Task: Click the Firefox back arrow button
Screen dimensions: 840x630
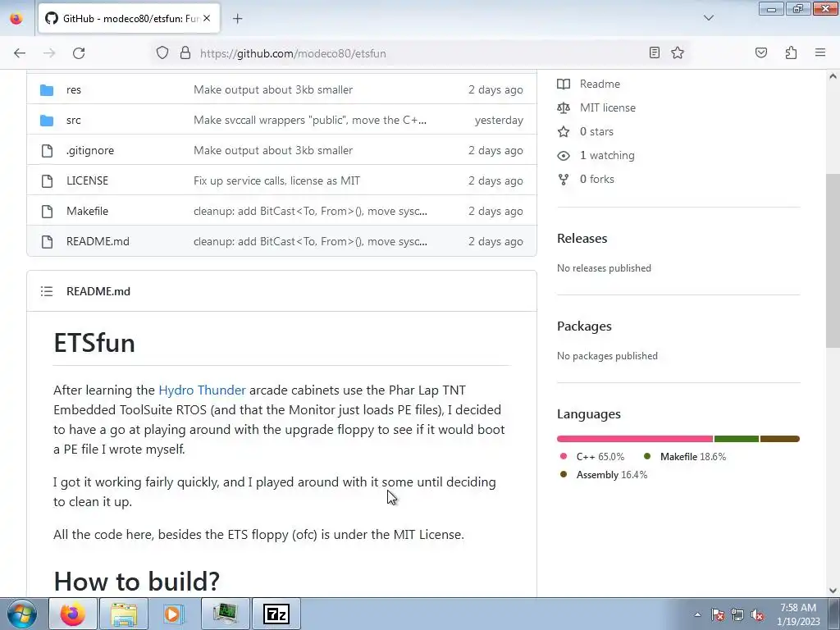Action: pyautogui.click(x=20, y=53)
